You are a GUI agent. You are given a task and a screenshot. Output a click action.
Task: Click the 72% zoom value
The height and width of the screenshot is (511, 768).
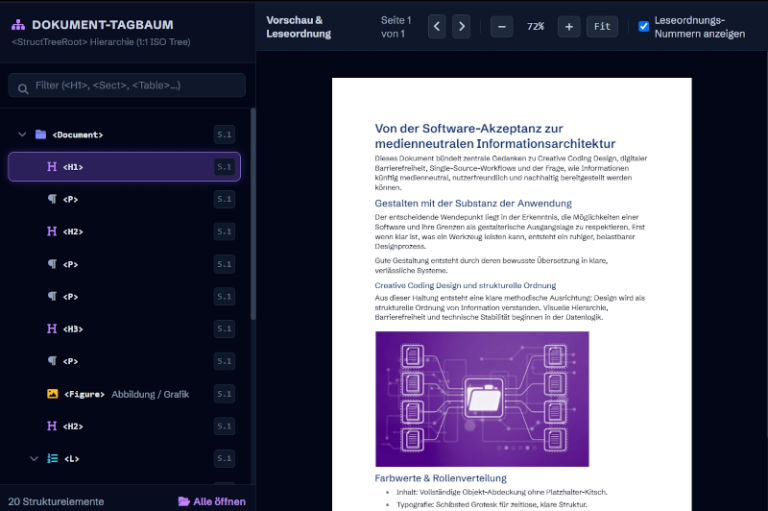point(535,26)
